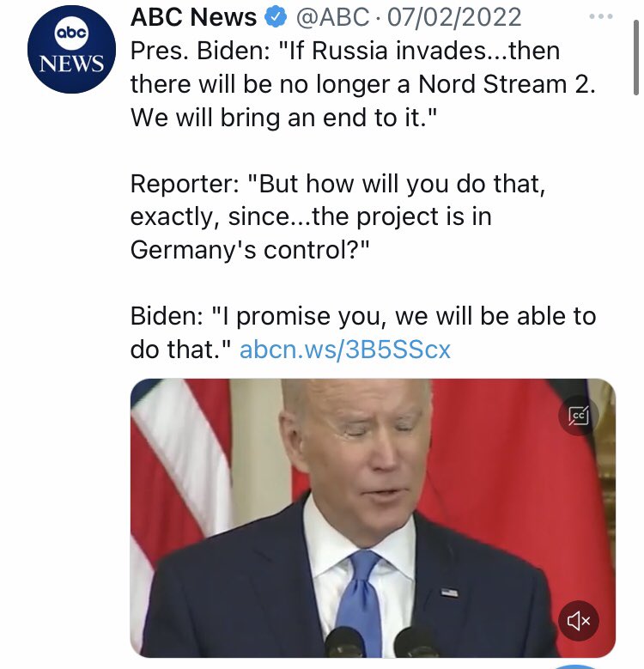The height and width of the screenshot is (669, 644).
Task: Open the three-dot more options menu
Action: click(600, 16)
